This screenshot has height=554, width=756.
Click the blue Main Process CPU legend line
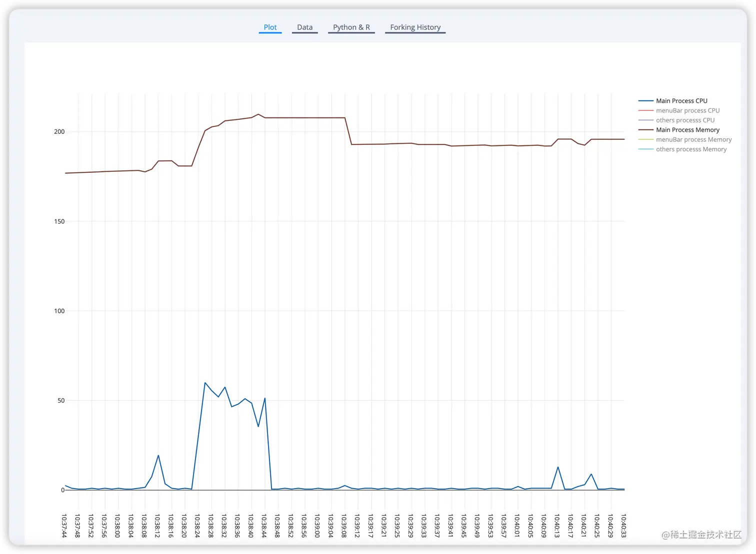pos(645,101)
